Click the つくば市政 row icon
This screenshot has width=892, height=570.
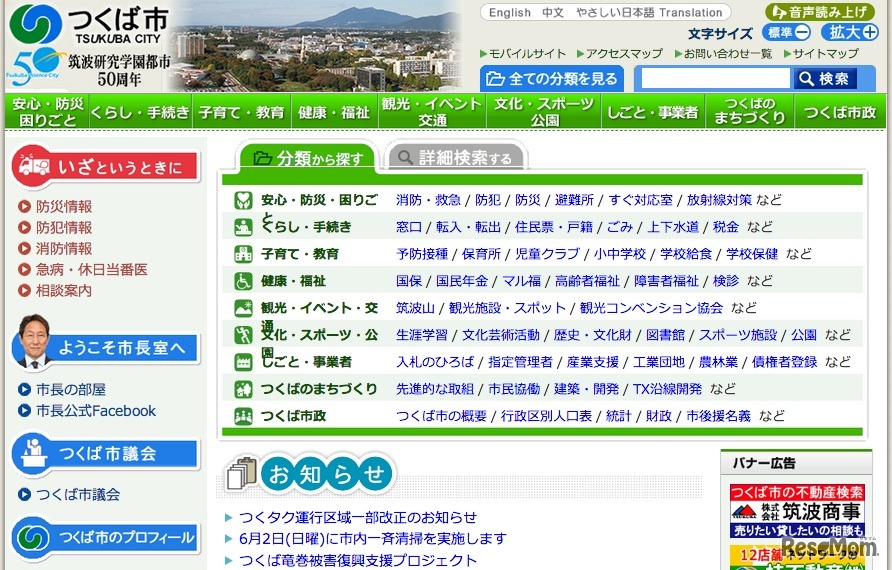coord(243,416)
